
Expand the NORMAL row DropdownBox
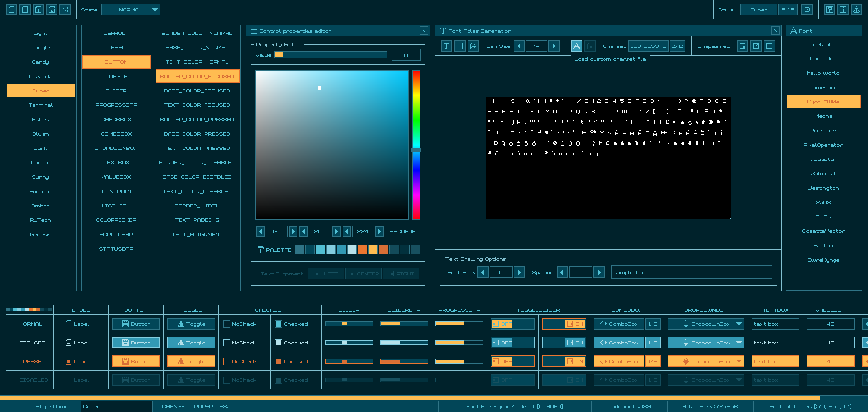tap(706, 324)
